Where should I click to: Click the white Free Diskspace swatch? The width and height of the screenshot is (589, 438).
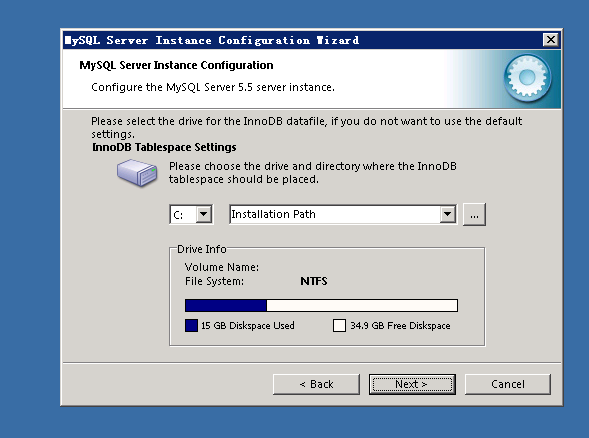pyautogui.click(x=339, y=325)
